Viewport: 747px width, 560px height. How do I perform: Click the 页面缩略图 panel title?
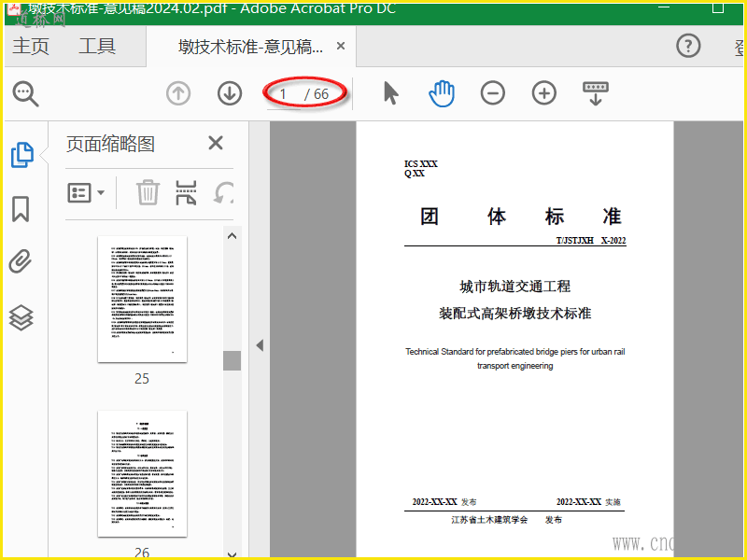(110, 144)
